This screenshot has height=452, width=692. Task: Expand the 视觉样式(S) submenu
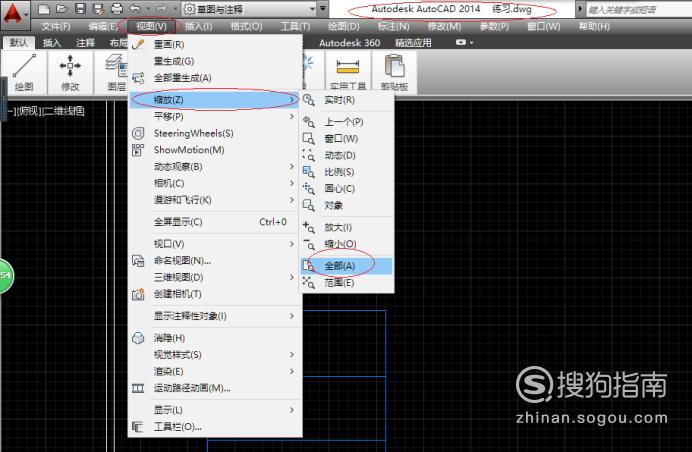[x=214, y=355]
